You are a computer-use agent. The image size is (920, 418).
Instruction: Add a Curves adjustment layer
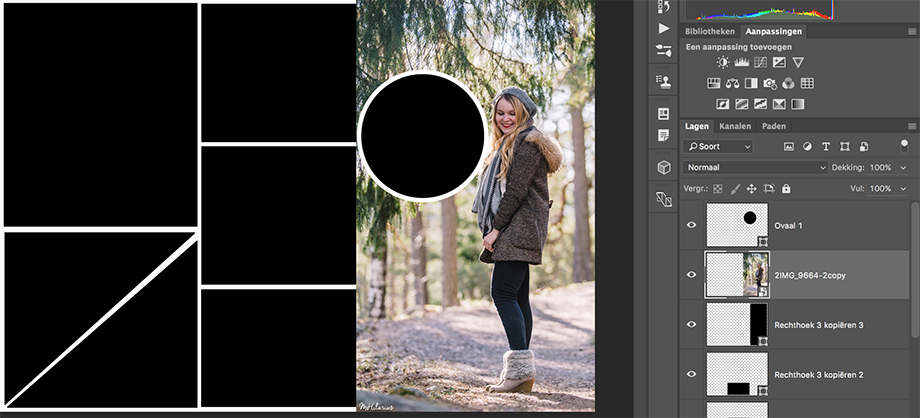(x=760, y=62)
